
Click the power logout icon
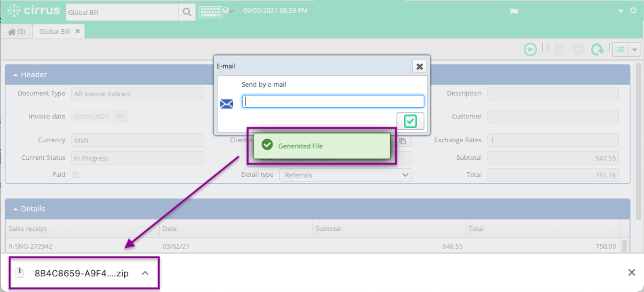tap(633, 11)
